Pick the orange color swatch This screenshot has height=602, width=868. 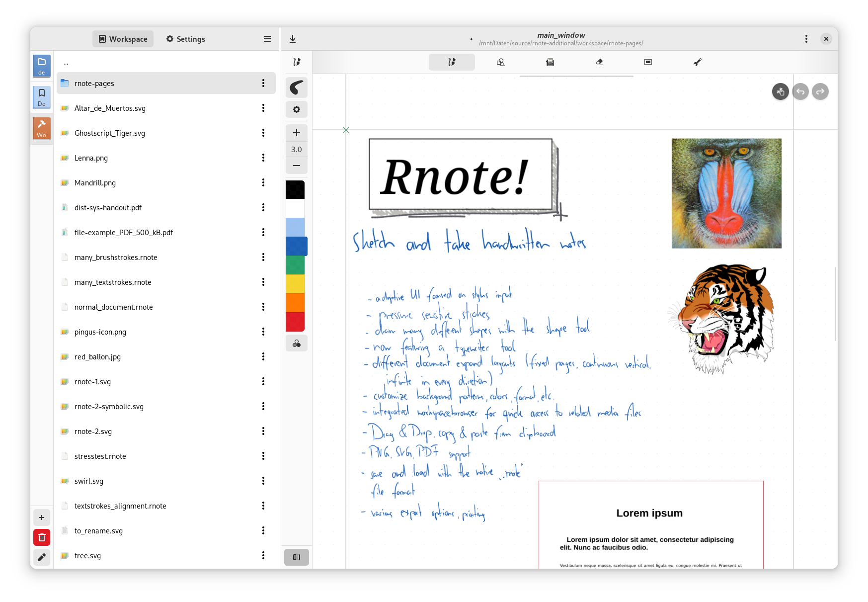click(x=295, y=303)
